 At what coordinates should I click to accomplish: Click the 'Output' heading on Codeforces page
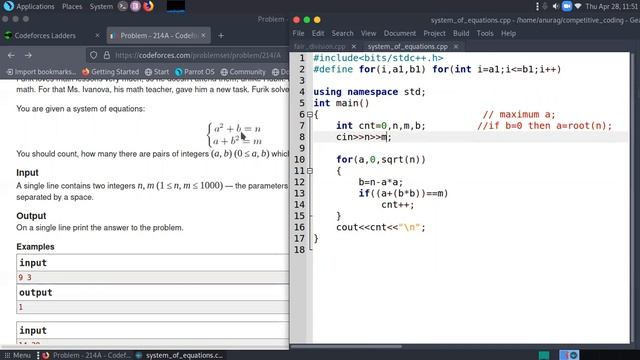click(31, 216)
